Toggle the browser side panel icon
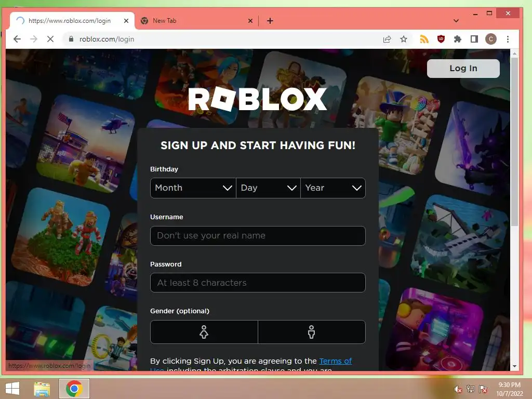 click(x=474, y=39)
